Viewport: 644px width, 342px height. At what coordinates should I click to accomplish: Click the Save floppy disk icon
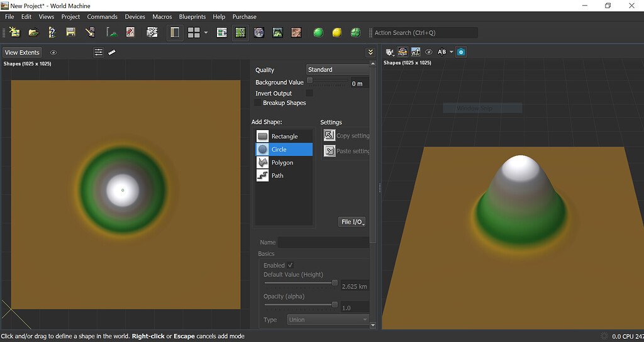pyautogui.click(x=70, y=33)
